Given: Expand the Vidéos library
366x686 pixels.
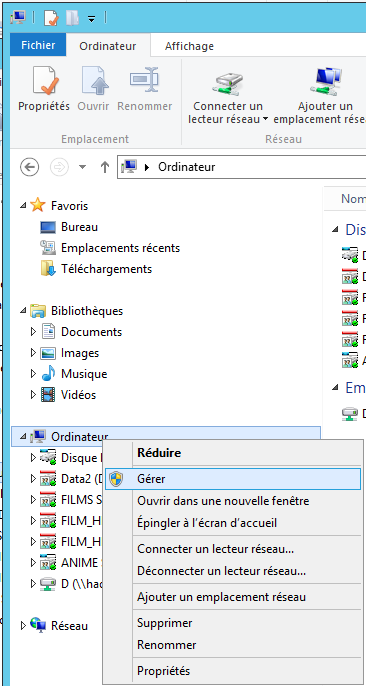Looking at the screenshot, I should (x=34, y=395).
